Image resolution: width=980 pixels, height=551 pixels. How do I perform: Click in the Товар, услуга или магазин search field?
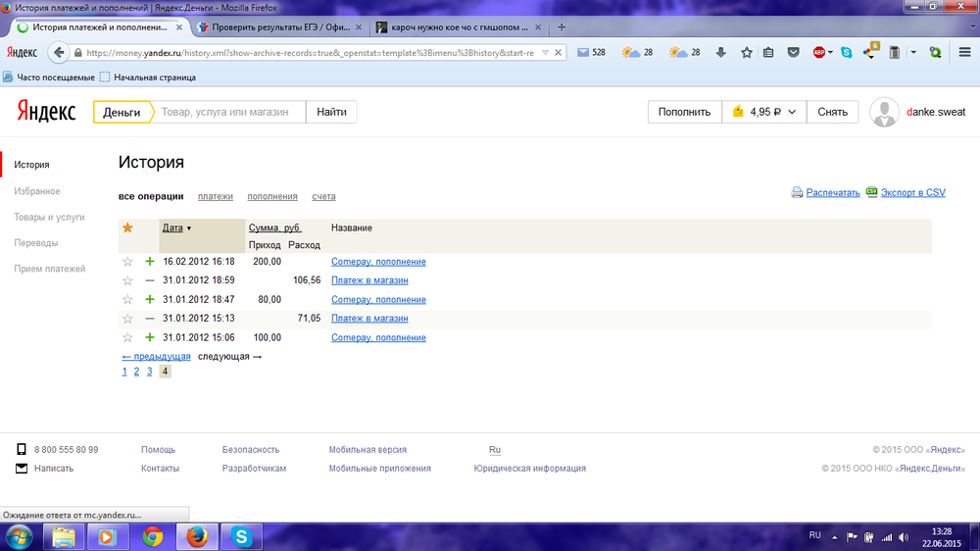(x=229, y=112)
